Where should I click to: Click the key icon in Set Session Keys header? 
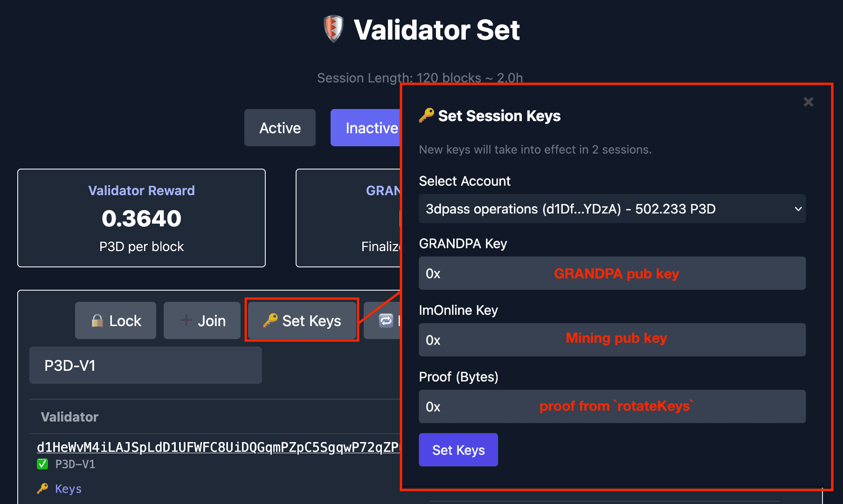coord(425,116)
